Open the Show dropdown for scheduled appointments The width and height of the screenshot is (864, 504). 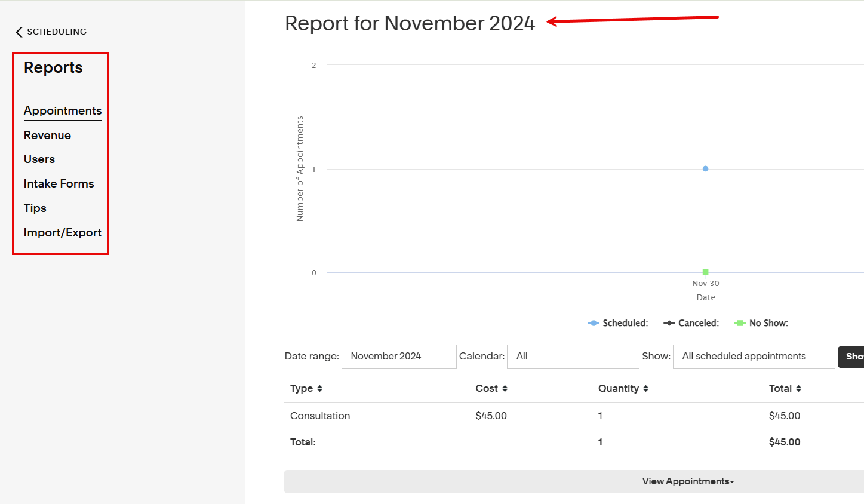(x=754, y=357)
